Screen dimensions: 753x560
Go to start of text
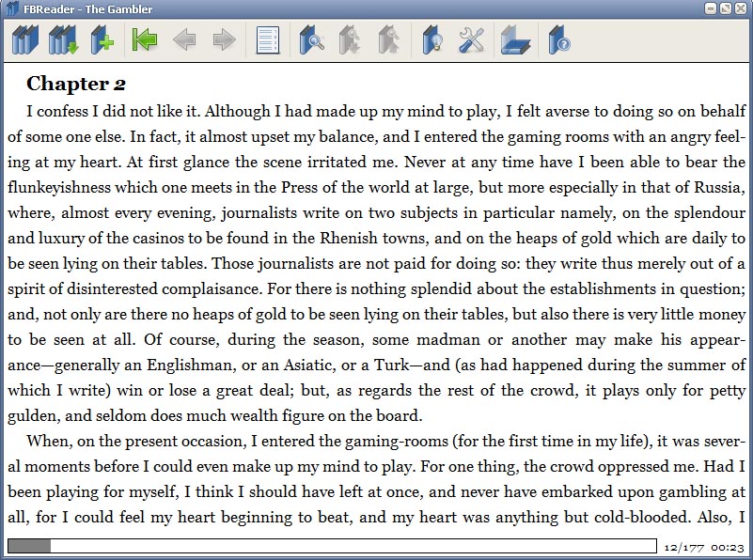pos(145,39)
